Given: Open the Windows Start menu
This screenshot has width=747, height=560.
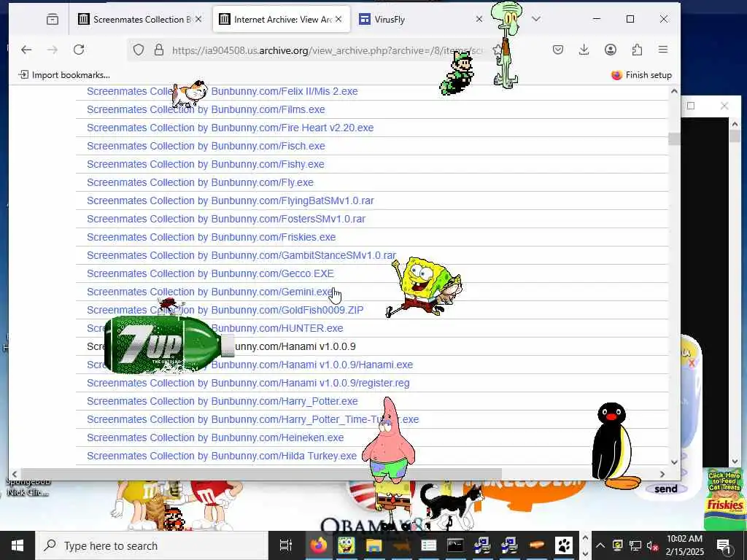Looking at the screenshot, I should [x=18, y=545].
